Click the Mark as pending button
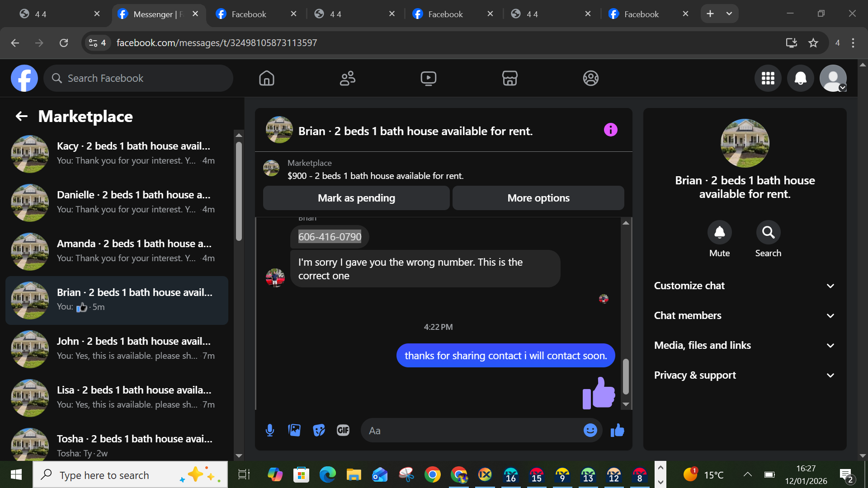 356,198
